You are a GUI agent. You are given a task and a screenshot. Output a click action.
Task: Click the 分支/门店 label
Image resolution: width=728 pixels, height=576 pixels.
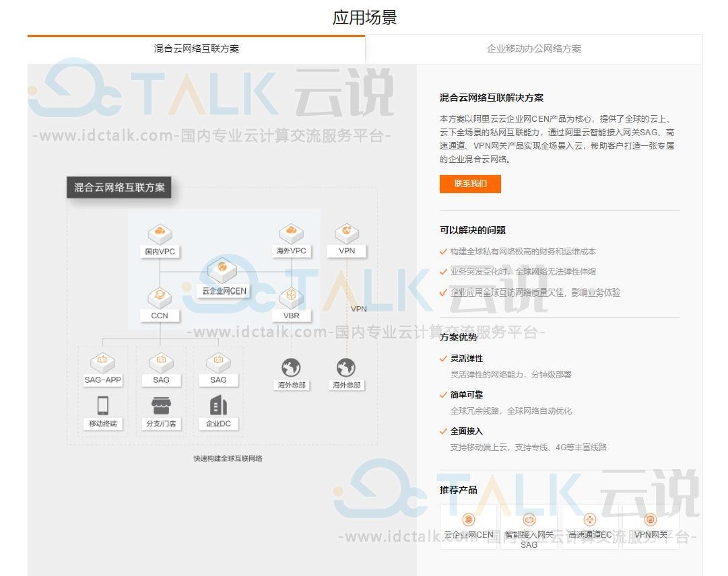coord(161,423)
